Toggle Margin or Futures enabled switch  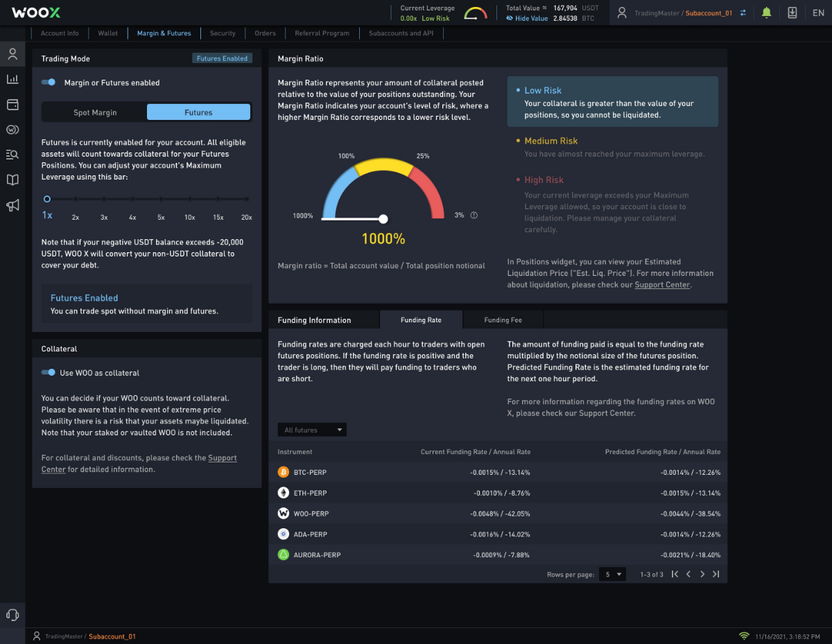49,82
